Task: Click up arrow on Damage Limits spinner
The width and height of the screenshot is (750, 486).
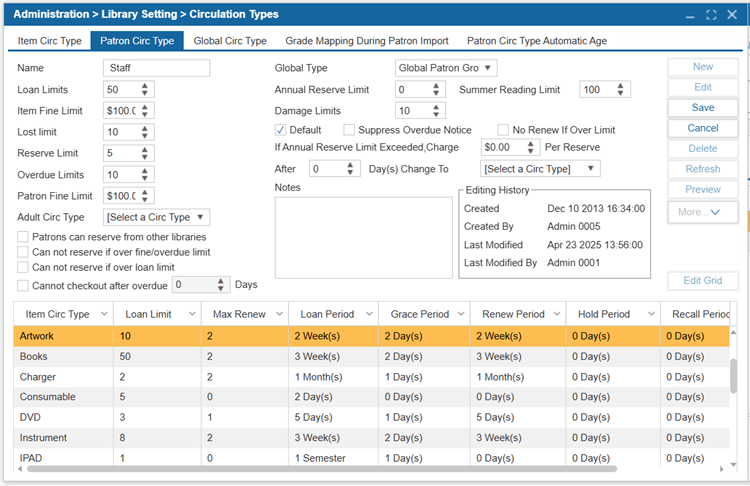Action: tap(436, 107)
